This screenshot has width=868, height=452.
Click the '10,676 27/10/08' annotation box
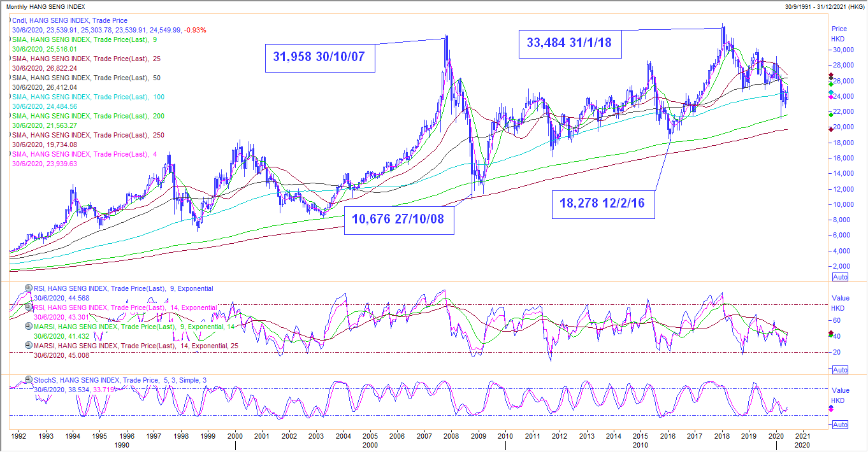(x=398, y=220)
